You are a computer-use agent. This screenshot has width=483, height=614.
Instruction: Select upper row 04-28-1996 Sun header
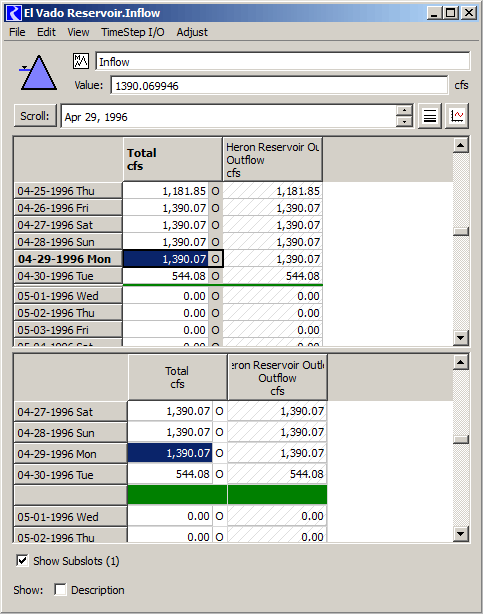(68, 242)
